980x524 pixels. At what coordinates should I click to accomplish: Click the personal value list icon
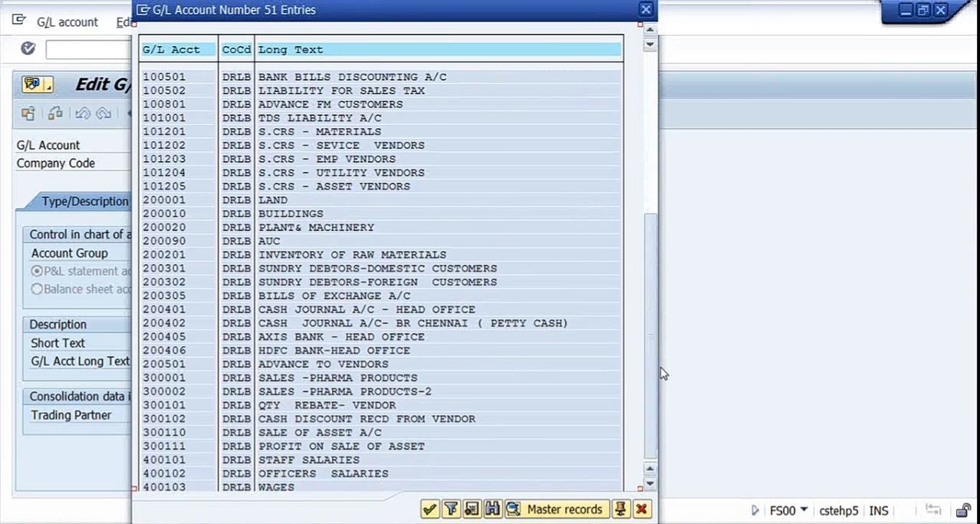pyautogui.click(x=472, y=509)
